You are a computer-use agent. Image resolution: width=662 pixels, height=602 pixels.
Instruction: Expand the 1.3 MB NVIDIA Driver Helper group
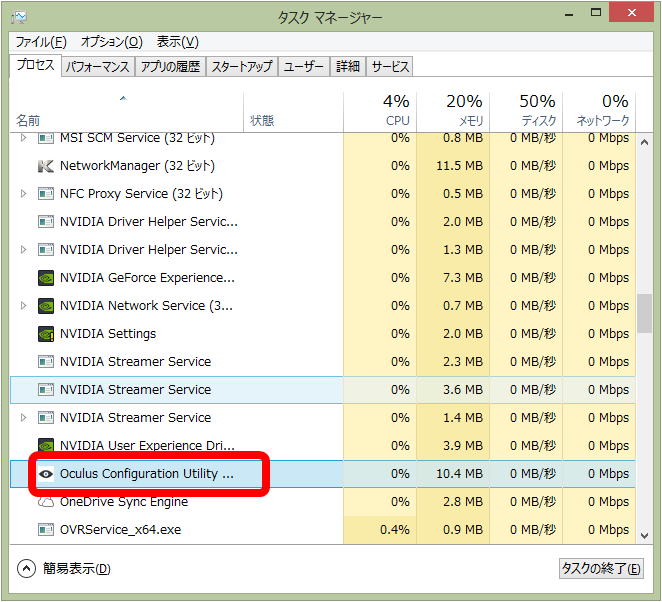point(24,250)
